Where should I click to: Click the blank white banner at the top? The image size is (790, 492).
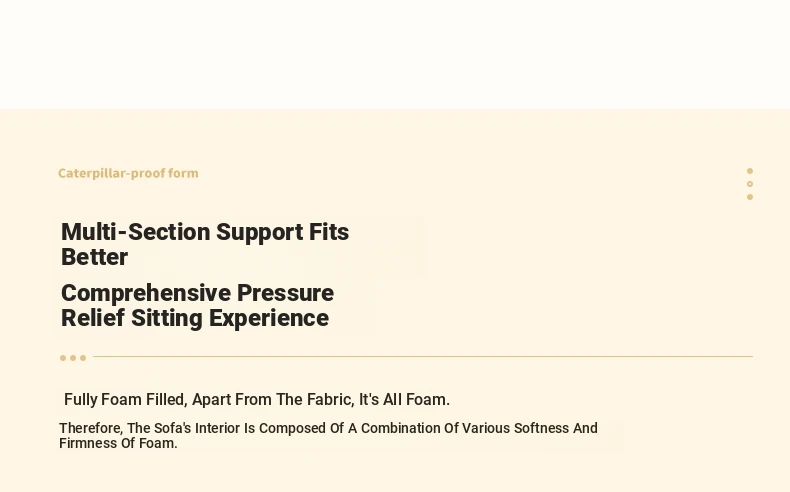coord(395,54)
